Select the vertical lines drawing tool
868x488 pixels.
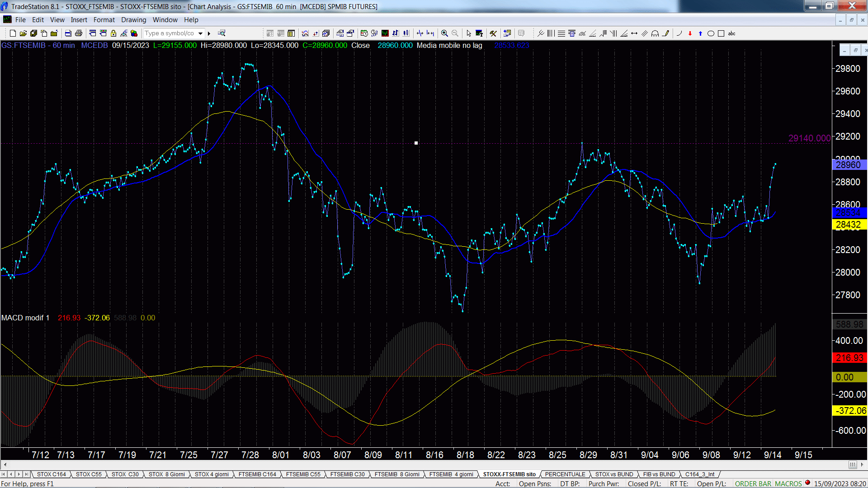[551, 33]
